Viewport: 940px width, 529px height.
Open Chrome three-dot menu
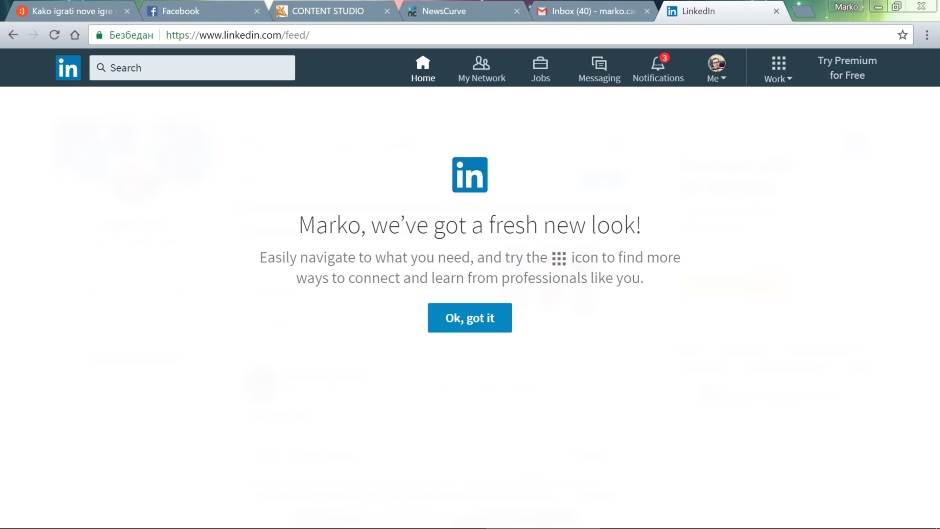coord(926,35)
